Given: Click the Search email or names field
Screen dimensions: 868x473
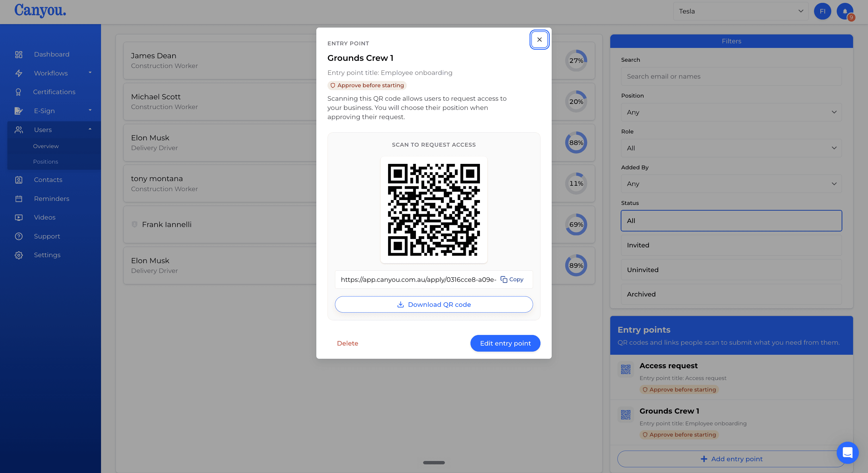Looking at the screenshot, I should 731,76.
